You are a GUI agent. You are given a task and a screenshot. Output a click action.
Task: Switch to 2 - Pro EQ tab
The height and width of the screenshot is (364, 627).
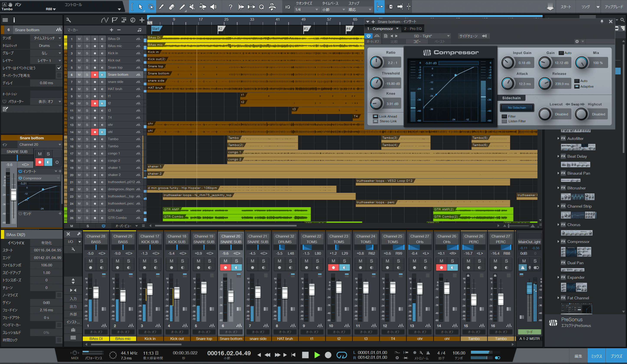413,29
